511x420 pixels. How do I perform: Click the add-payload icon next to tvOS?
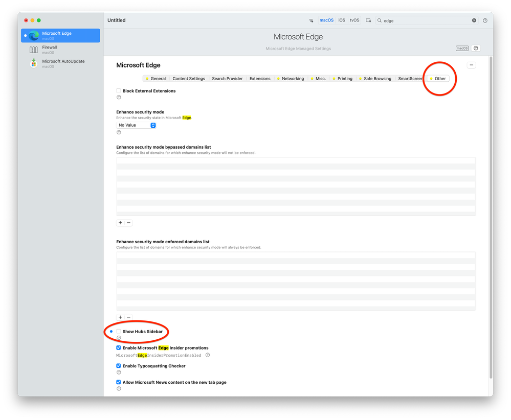pyautogui.click(x=368, y=20)
